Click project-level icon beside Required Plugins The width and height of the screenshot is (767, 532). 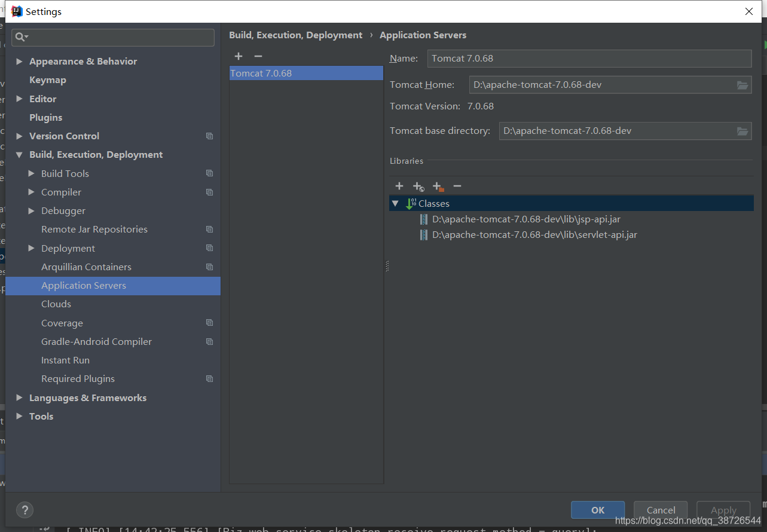[209, 379]
